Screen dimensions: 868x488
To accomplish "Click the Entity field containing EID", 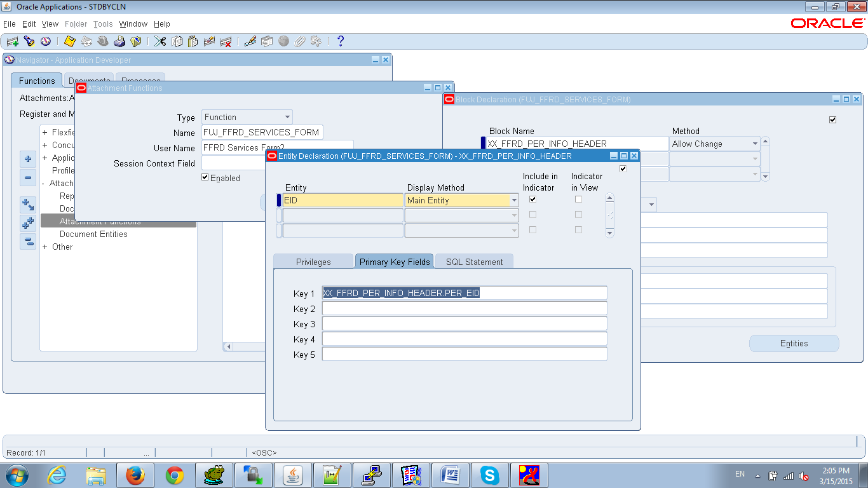I will [343, 200].
